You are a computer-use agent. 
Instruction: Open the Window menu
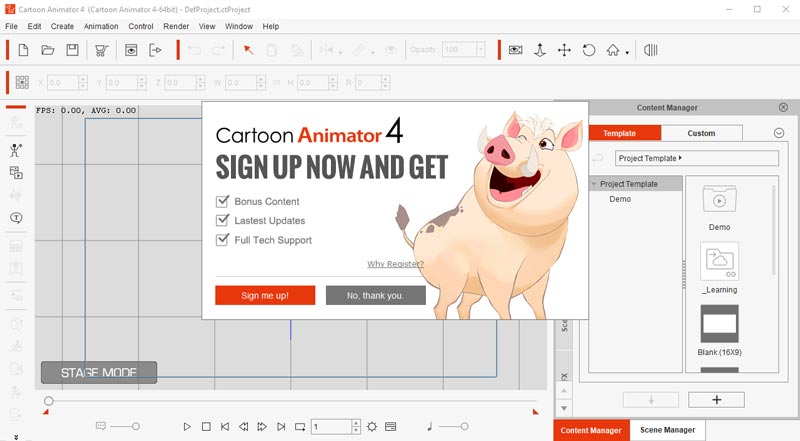click(x=239, y=26)
